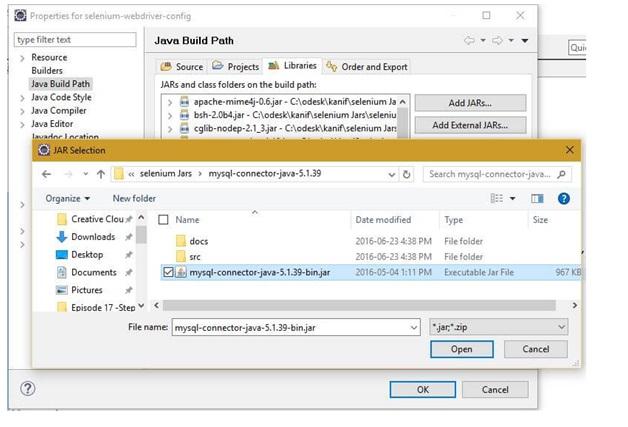
Task: Open recent locations dropdown arrow
Action: coord(85,174)
